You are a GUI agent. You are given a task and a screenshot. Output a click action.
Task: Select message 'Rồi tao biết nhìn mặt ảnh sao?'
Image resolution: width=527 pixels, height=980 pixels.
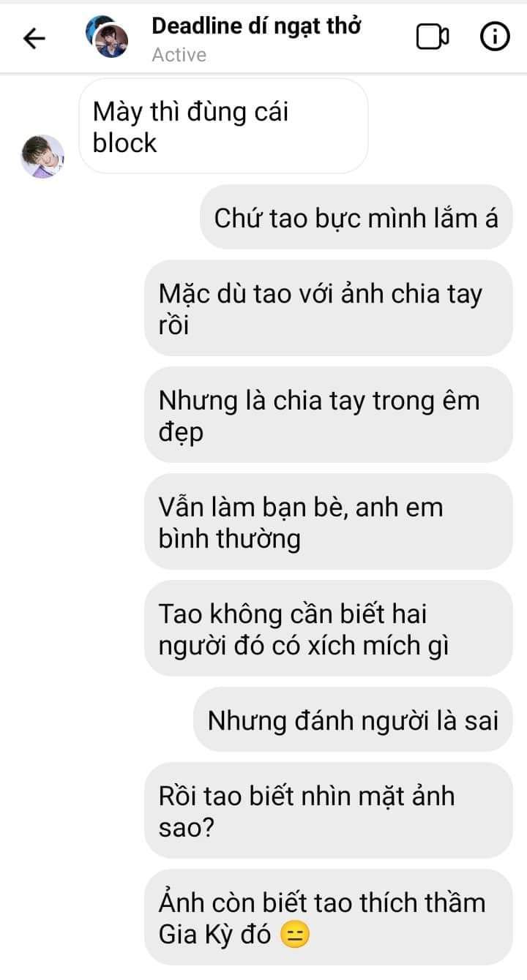point(329,810)
